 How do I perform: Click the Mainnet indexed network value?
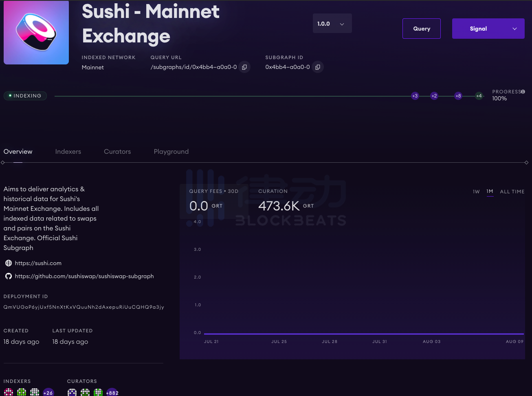point(93,67)
